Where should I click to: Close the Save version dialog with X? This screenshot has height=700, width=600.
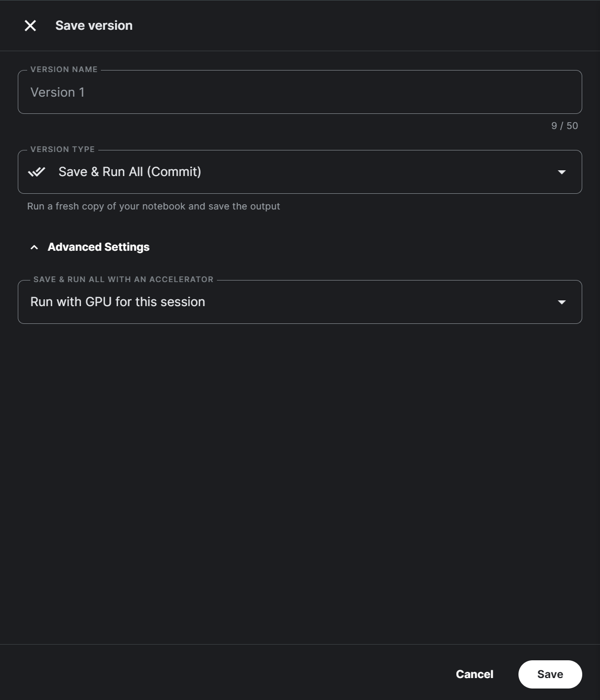click(x=30, y=26)
